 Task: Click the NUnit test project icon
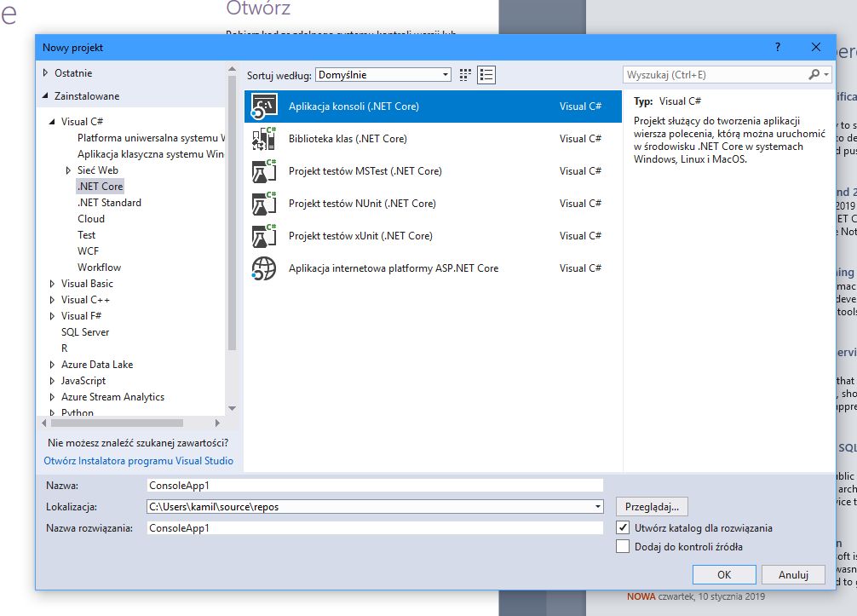point(264,204)
